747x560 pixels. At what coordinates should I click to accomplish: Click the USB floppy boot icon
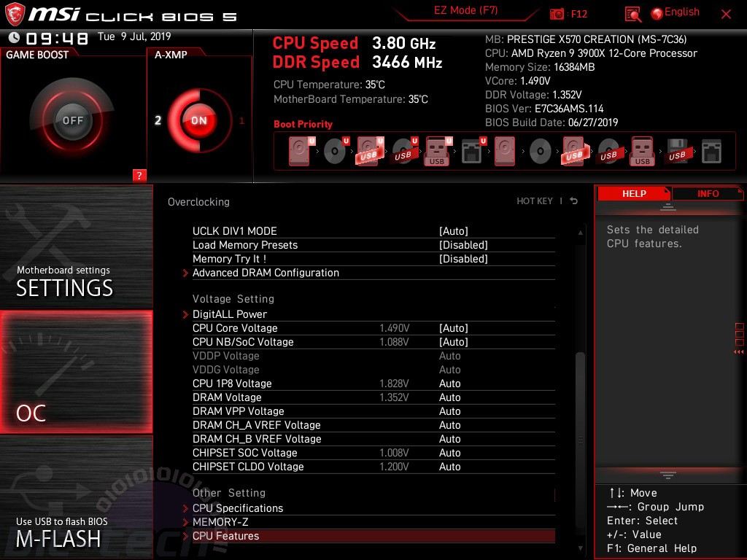coord(677,152)
